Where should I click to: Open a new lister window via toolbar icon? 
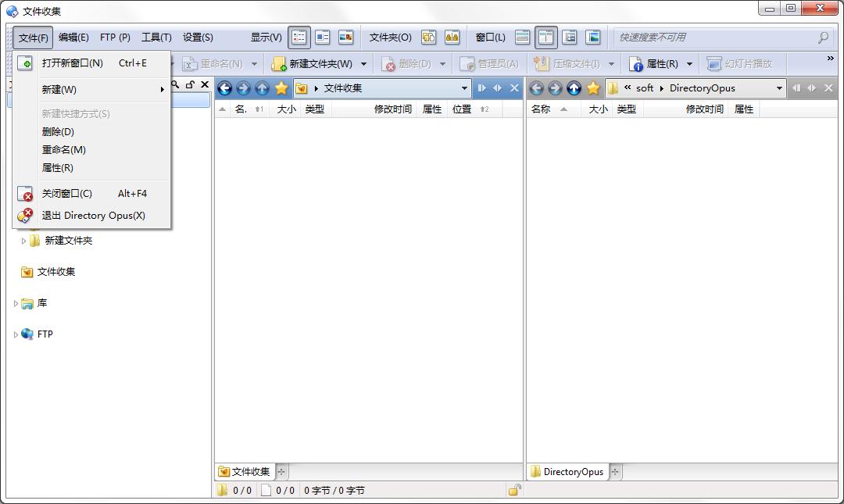click(x=23, y=63)
